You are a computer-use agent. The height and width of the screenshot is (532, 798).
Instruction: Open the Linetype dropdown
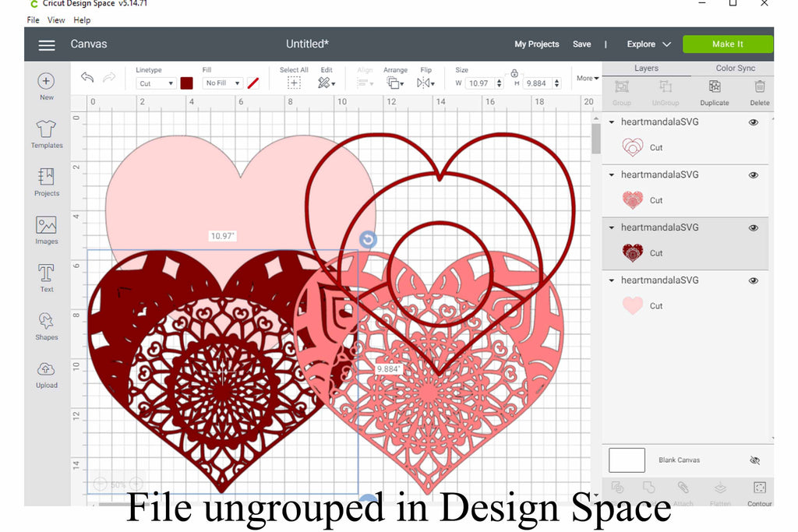point(156,83)
